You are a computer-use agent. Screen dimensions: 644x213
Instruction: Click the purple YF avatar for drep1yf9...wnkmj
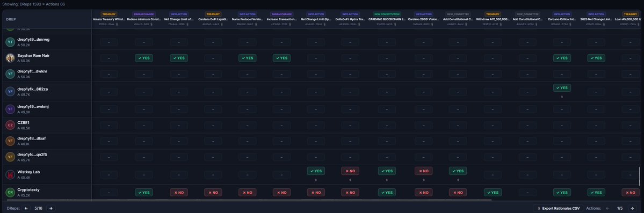(x=10, y=109)
